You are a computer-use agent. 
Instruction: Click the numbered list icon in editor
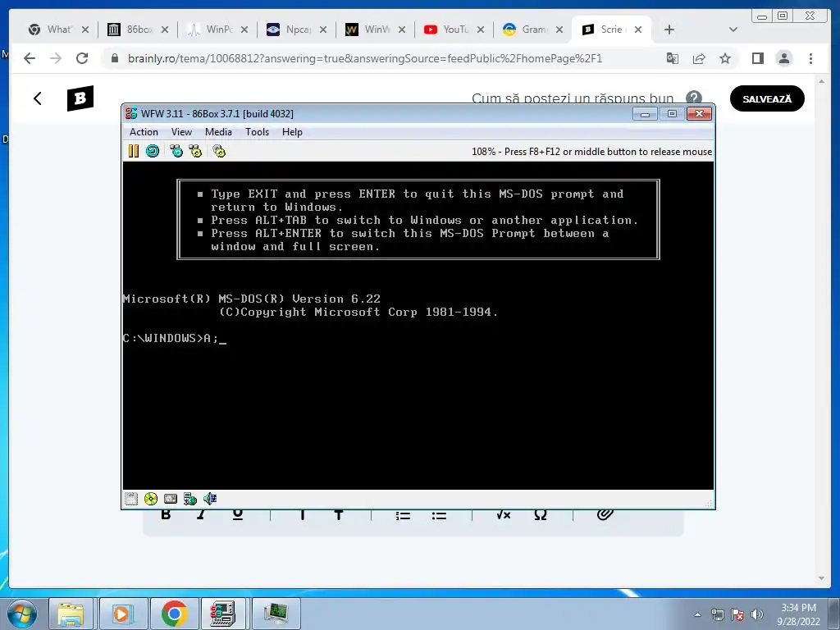(403, 515)
